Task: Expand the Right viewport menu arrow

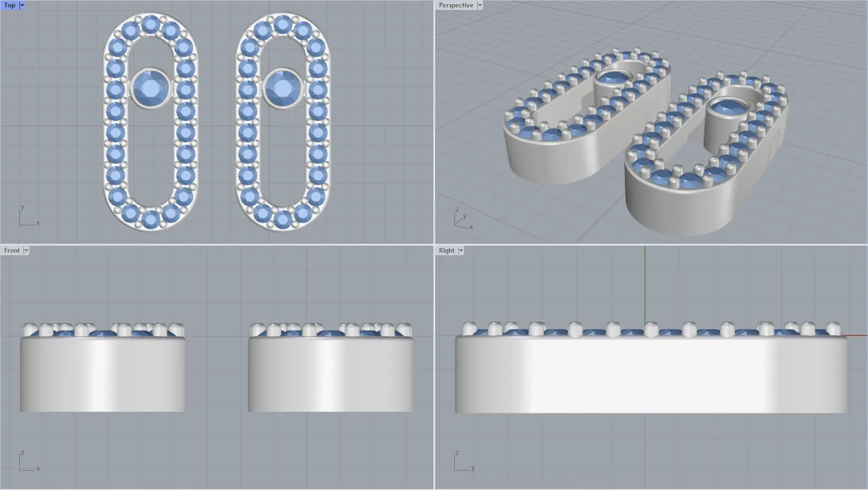Action: pos(461,251)
